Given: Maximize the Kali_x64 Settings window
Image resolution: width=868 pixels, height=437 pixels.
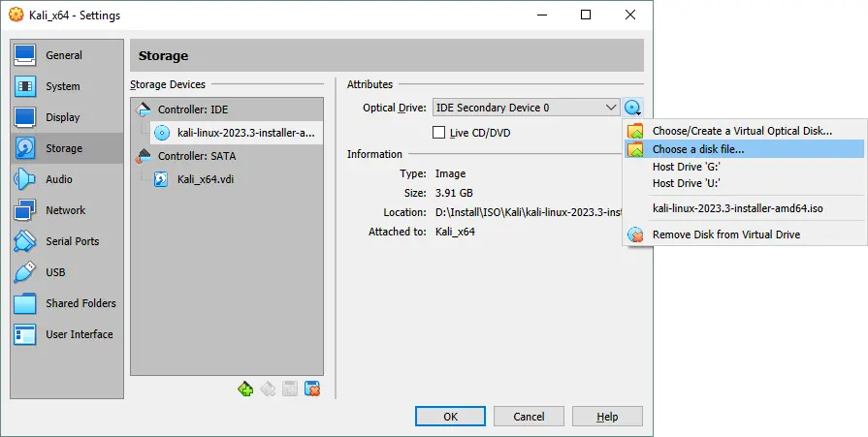Looking at the screenshot, I should click(x=586, y=15).
